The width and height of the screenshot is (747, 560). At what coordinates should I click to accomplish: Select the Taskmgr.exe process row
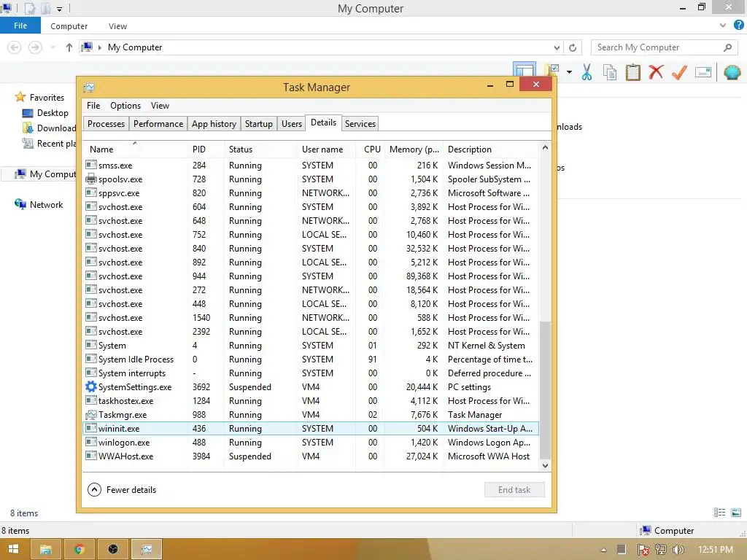[311, 415]
